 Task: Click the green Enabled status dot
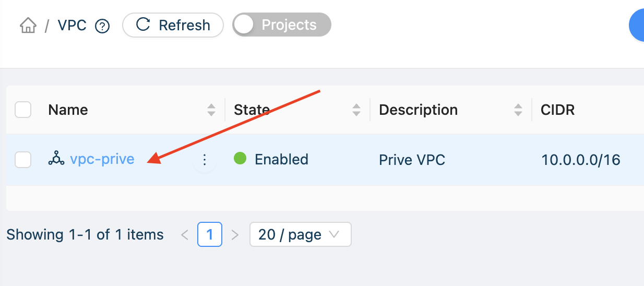coord(240,158)
